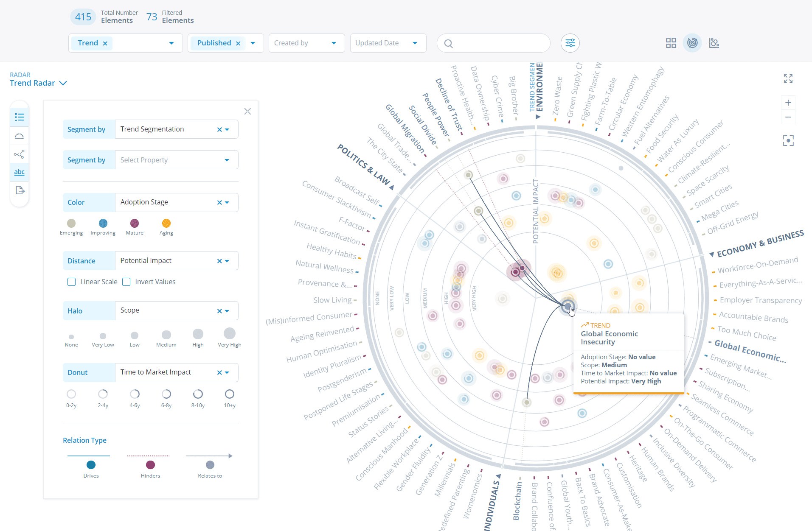
Task: Open the scatter chart view
Action: [714, 42]
